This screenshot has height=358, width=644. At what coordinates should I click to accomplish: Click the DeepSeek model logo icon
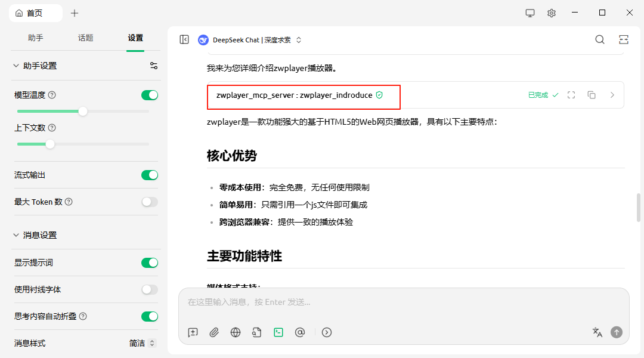pyautogui.click(x=203, y=40)
